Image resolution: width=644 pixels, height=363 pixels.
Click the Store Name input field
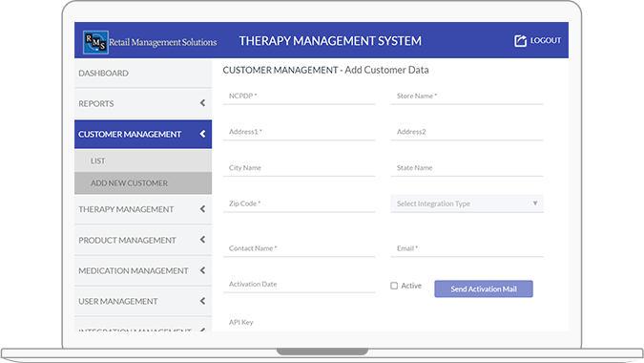(467, 96)
